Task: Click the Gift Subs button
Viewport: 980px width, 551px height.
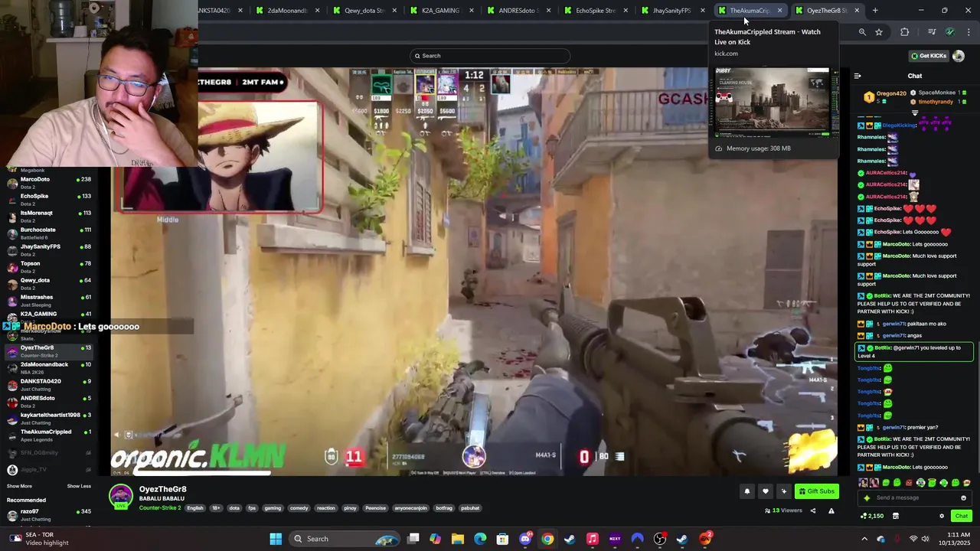Action: (x=816, y=491)
